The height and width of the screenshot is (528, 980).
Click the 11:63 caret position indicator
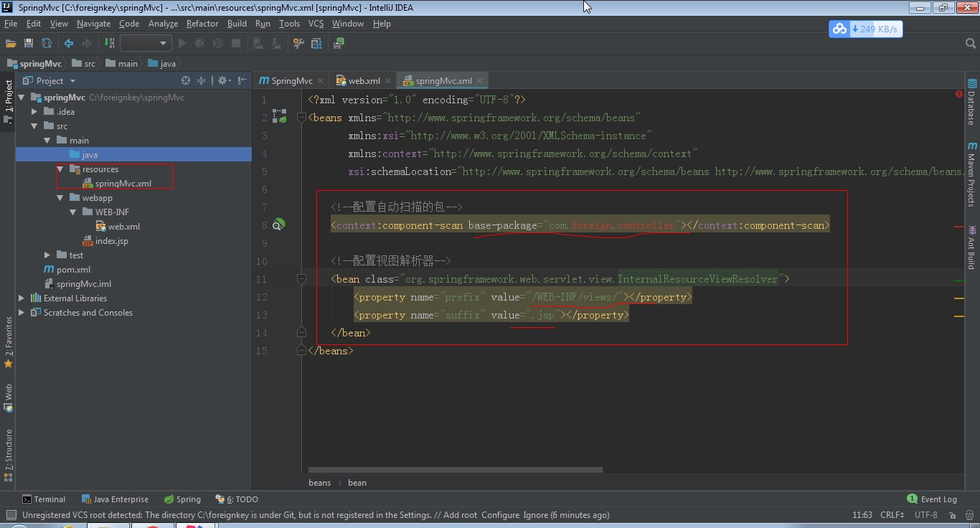click(x=862, y=515)
